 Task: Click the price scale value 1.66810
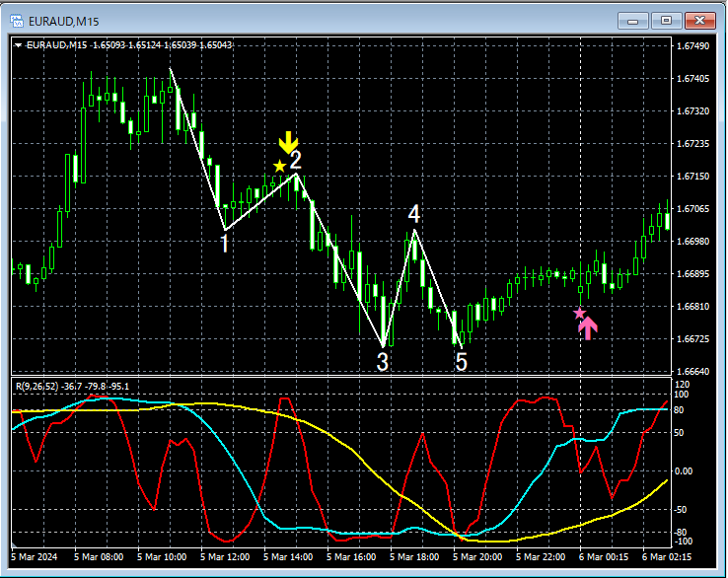pos(693,306)
